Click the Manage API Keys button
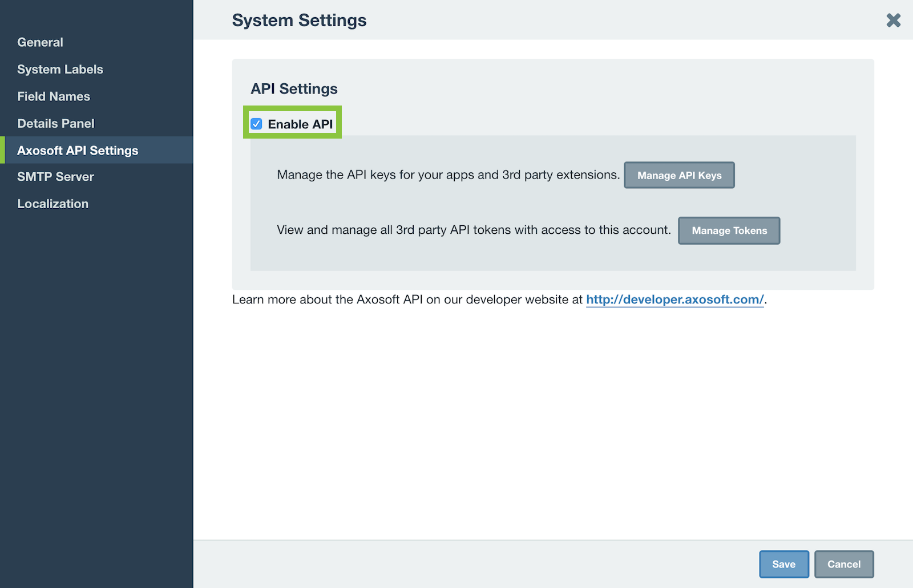This screenshot has height=588, width=913. 679,175
